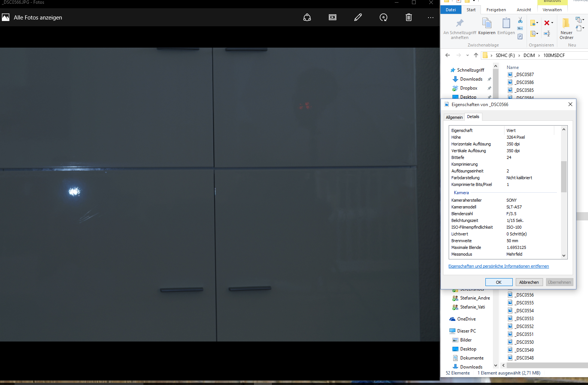Viewport: 588px width, 385px height.
Task: Select file _DSC0548
Action: pos(524,358)
